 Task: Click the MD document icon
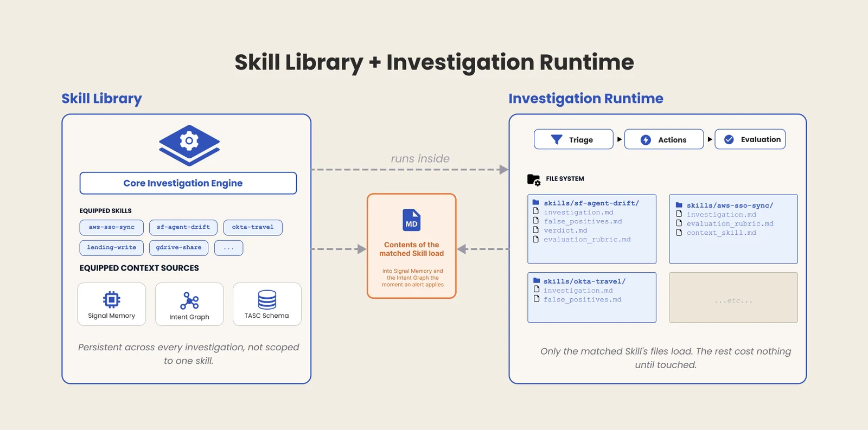(x=412, y=220)
